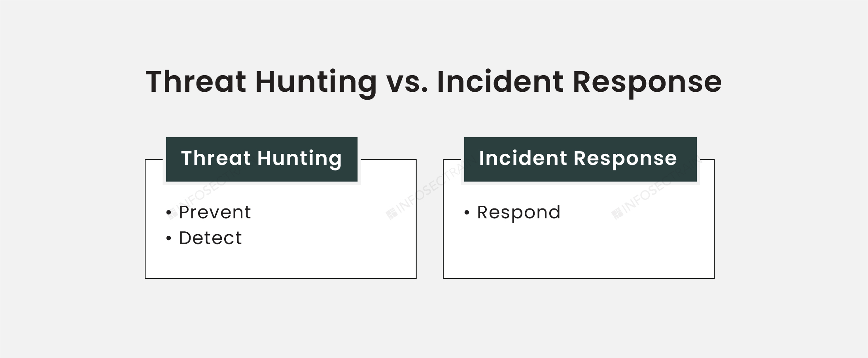This screenshot has height=358, width=868.
Task: Click the word "Threat" in the main title
Action: pos(196,82)
